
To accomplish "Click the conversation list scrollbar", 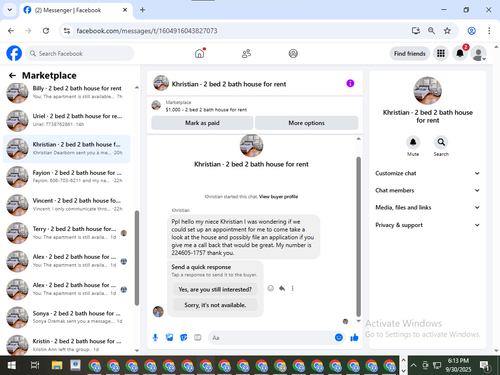I will coord(137,258).
